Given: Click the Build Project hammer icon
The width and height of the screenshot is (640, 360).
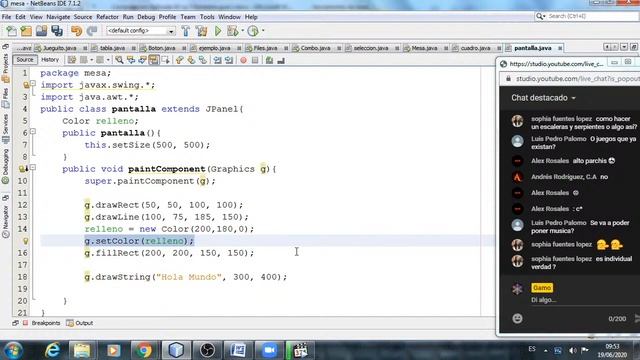Looking at the screenshot, I should [x=186, y=31].
